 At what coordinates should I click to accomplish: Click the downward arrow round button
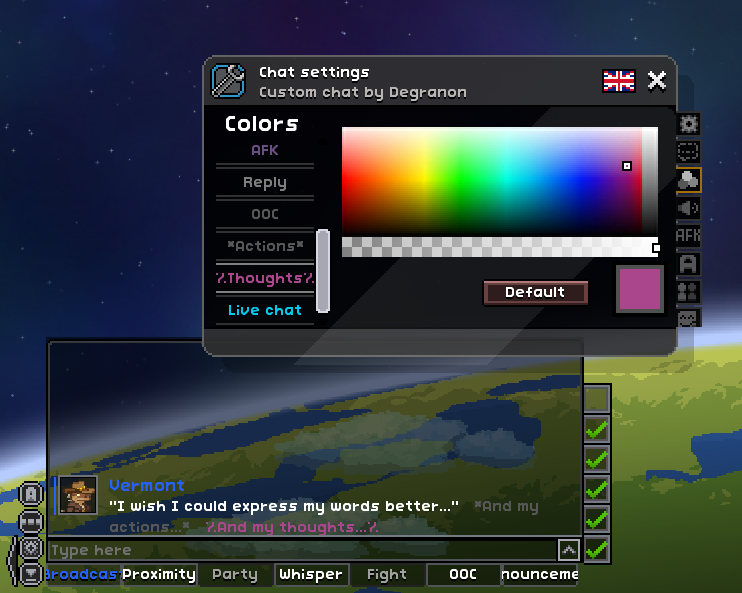(x=31, y=574)
